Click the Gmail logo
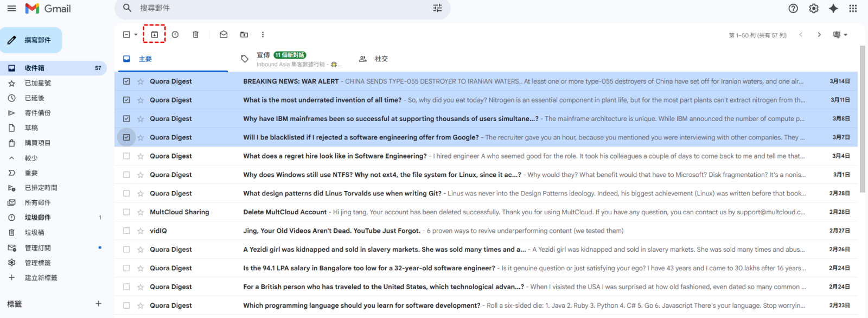The width and height of the screenshot is (868, 318). 48,9
